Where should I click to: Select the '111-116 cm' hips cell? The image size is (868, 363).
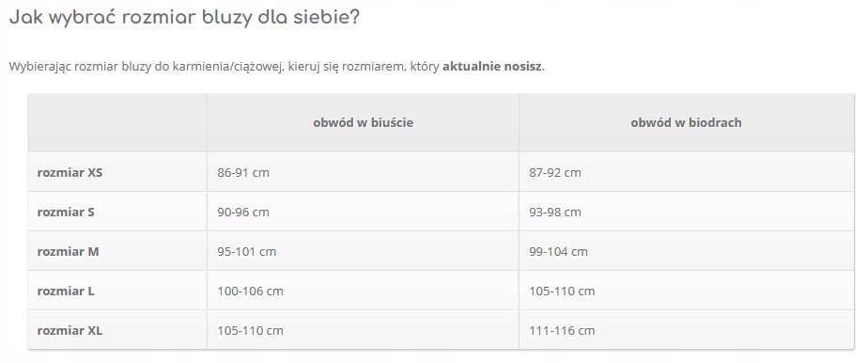(x=687, y=330)
